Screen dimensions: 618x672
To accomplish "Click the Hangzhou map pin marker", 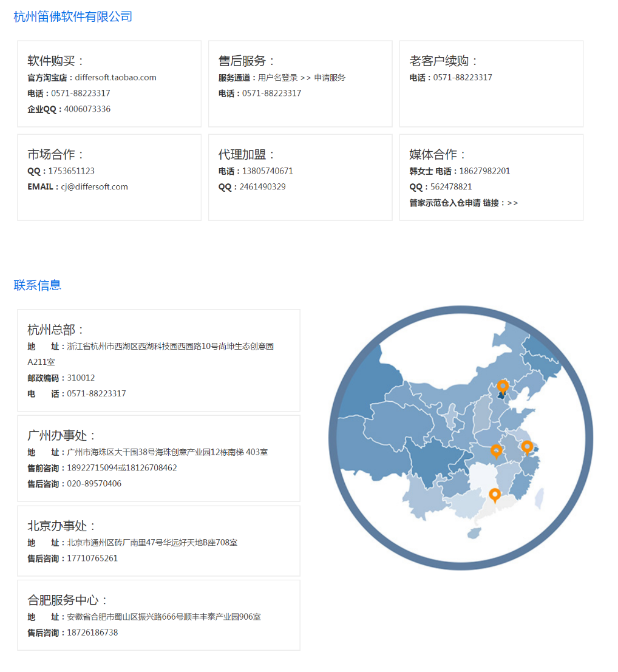I will (527, 448).
